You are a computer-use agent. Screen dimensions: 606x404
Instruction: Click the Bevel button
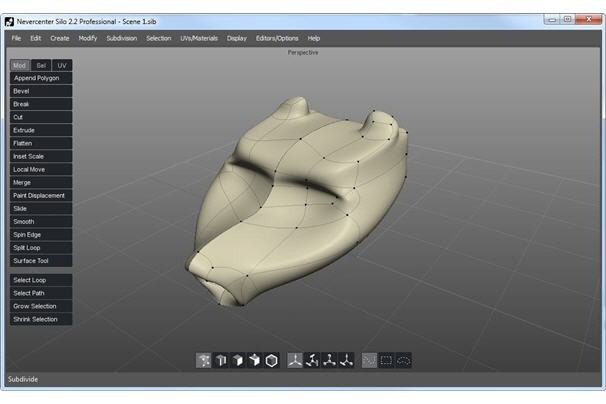pos(41,91)
